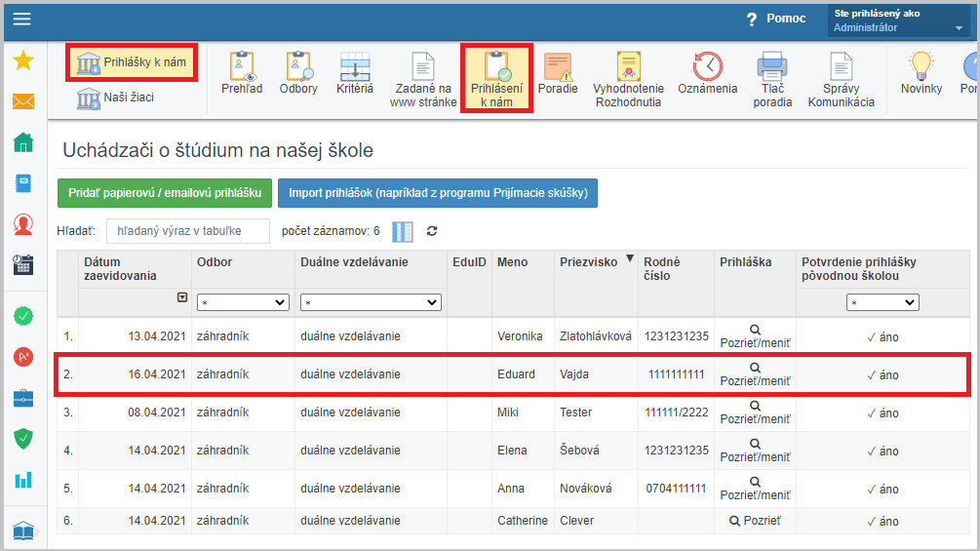The image size is (980, 551).
Task: Open Pozrieť/meniť for Eduard Vajda
Action: coord(755,374)
